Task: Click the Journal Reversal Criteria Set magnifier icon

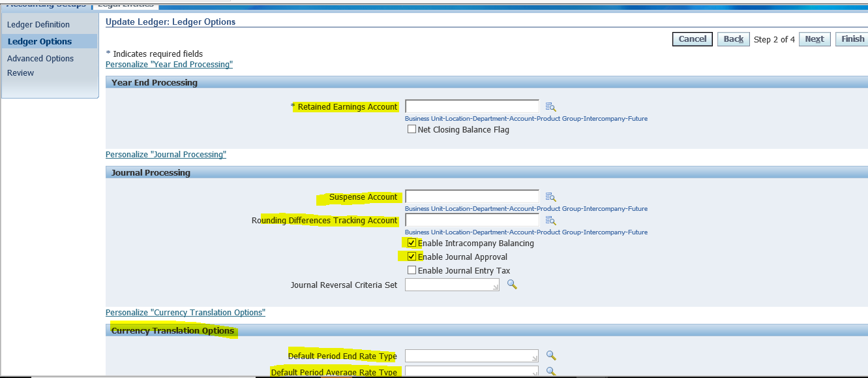Action: pos(512,284)
